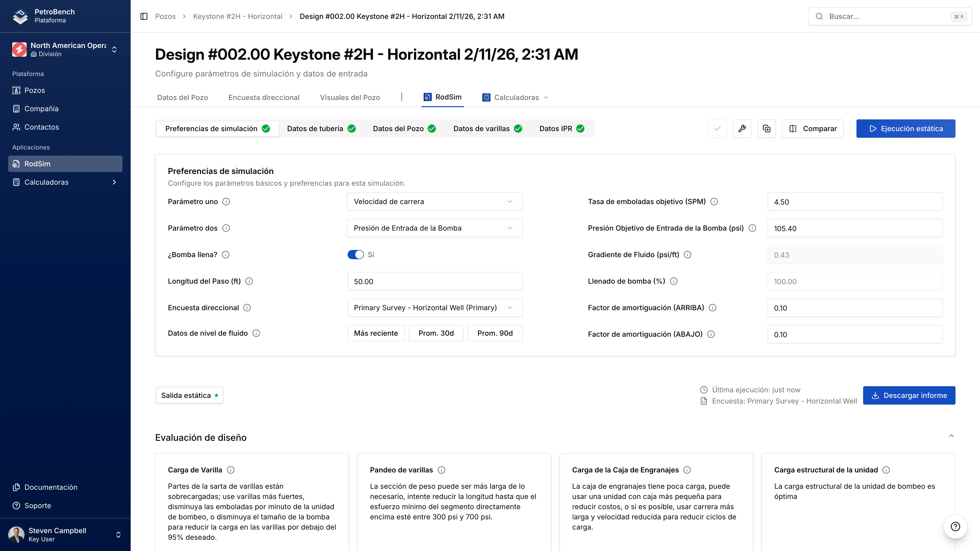Open the Parámetro uno dropdown
This screenshot has height=551, width=980.
click(x=434, y=202)
